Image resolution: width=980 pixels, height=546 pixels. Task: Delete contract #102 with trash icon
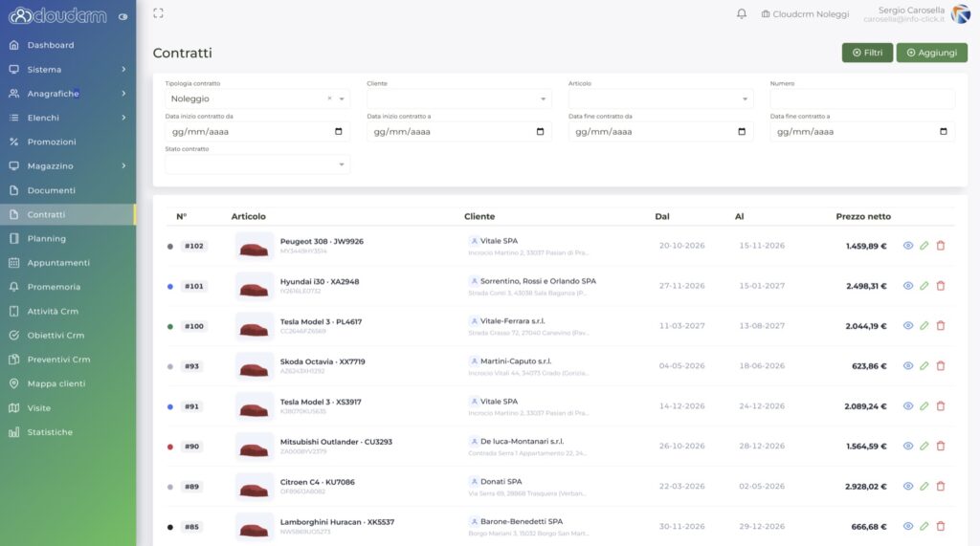click(x=941, y=246)
